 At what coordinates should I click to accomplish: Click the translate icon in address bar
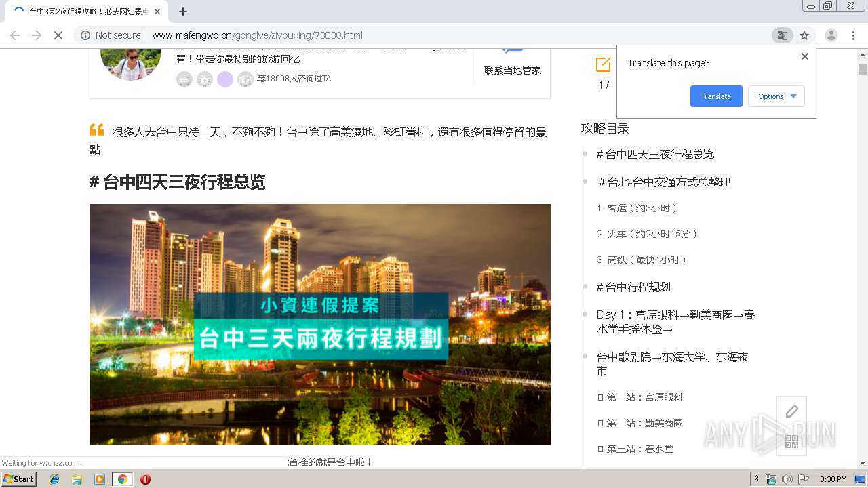coord(782,35)
